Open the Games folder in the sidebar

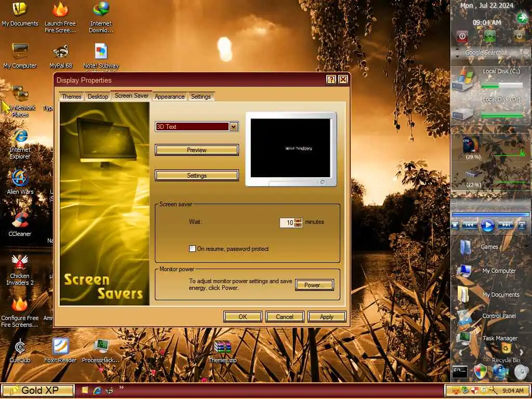pyautogui.click(x=479, y=247)
